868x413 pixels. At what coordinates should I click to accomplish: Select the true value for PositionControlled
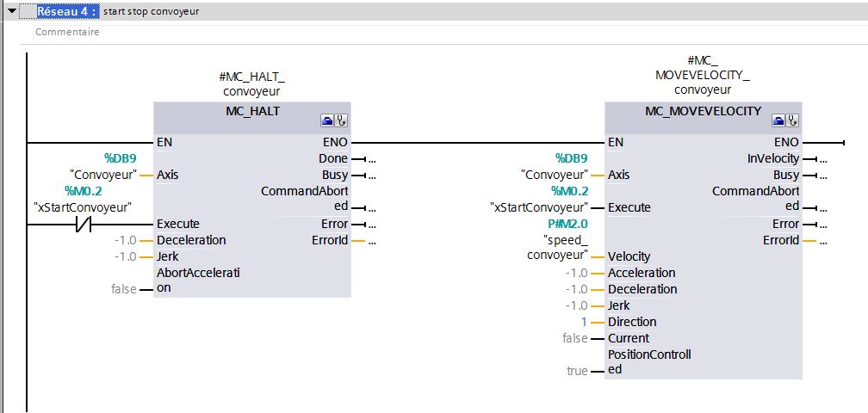coord(578,371)
